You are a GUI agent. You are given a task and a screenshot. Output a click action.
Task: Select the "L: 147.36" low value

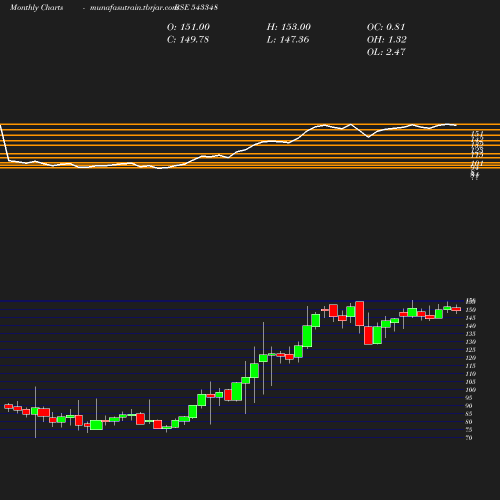(x=288, y=40)
